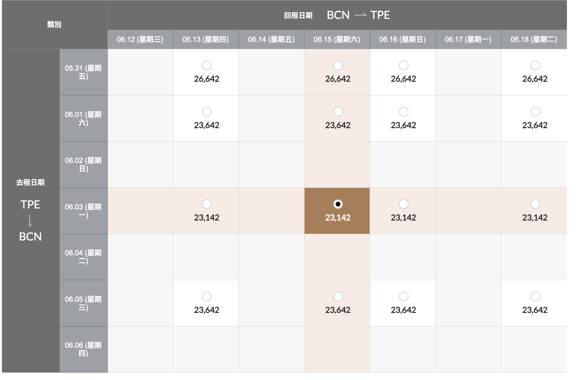This screenshot has width=588, height=380.
Task: Select 06.05 departure with 06.13 return fare
Action: pyautogui.click(x=207, y=296)
